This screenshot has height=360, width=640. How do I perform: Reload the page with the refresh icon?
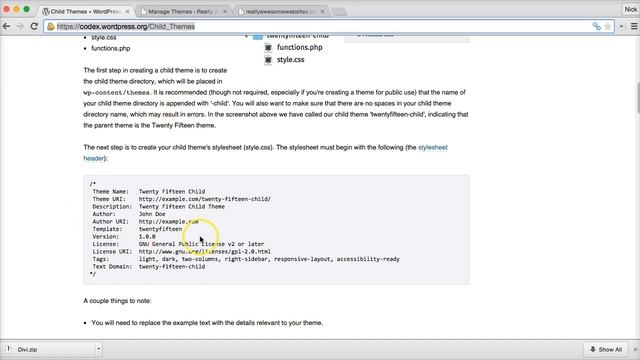(x=34, y=27)
